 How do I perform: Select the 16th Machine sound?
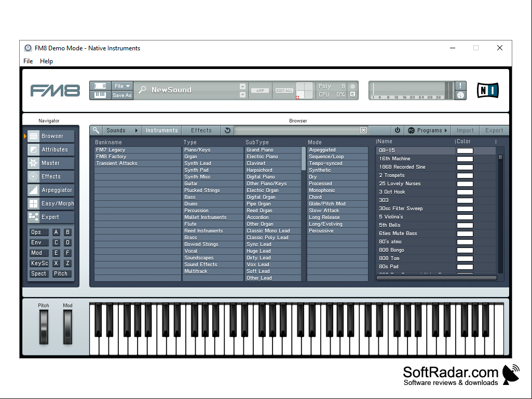tap(416, 159)
